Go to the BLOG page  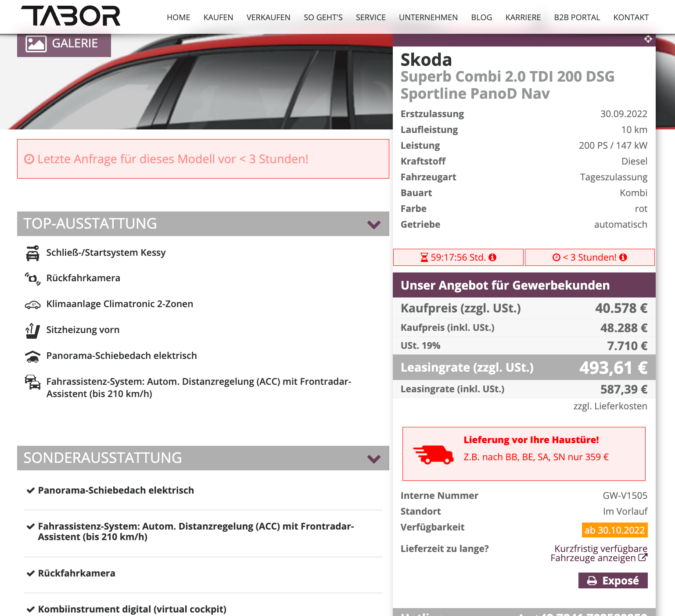(x=481, y=18)
